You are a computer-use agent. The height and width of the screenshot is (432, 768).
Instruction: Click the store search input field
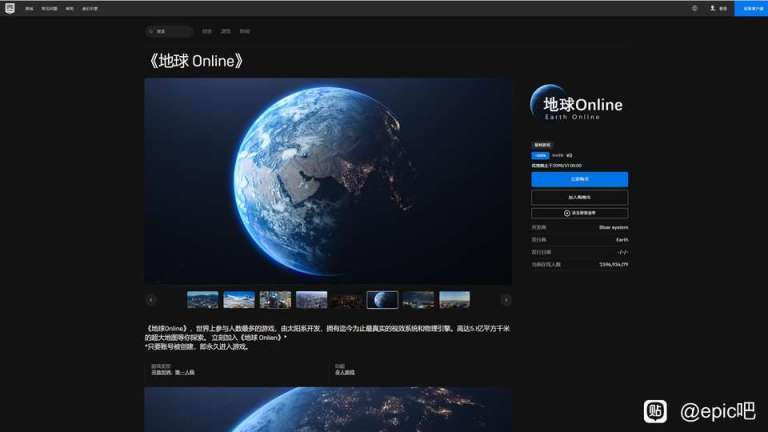(x=169, y=31)
